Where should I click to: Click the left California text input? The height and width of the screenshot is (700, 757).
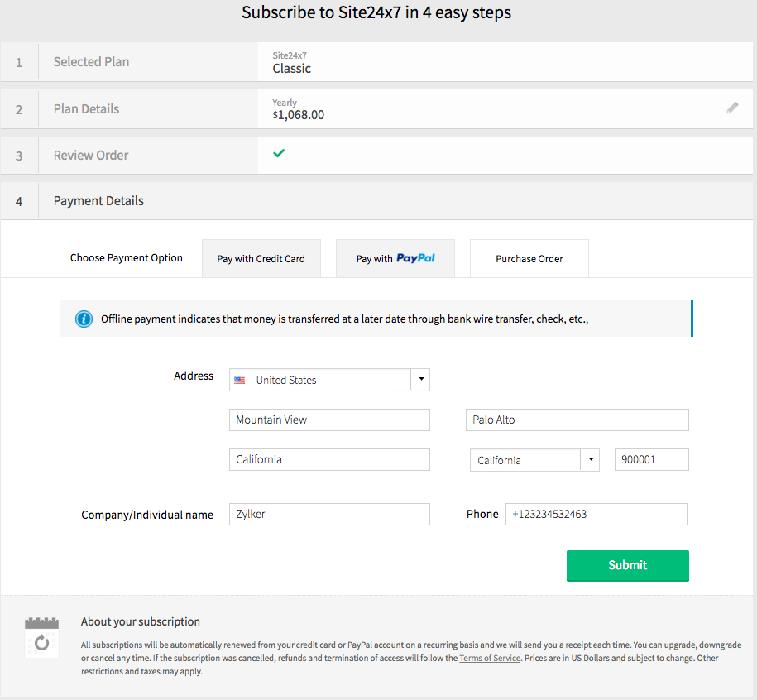[x=329, y=459]
